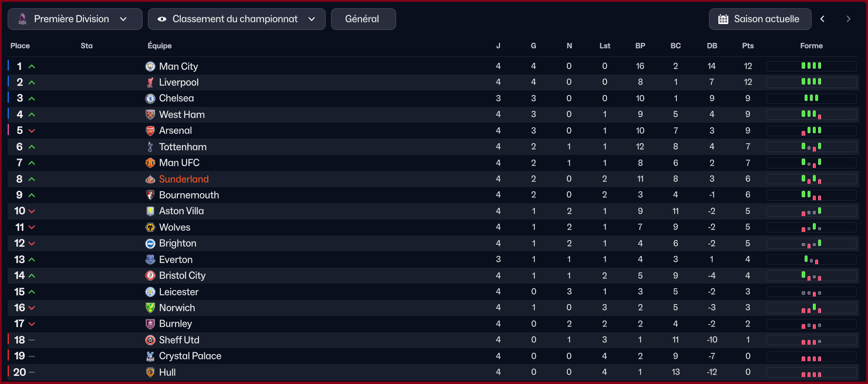Sort the table by Pts column
868x384 pixels.
(x=748, y=46)
